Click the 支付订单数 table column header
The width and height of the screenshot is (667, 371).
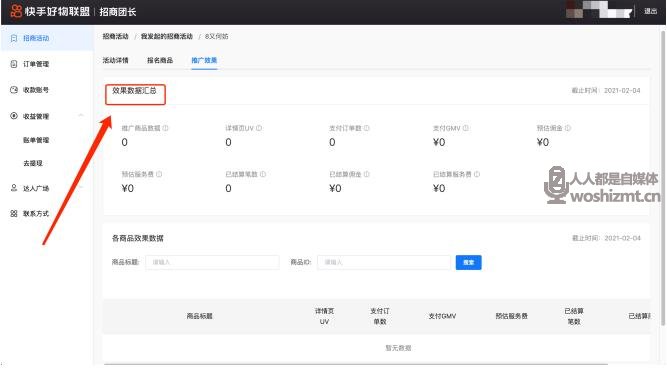379,316
